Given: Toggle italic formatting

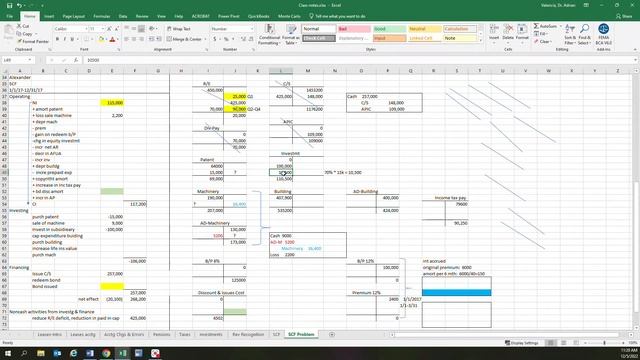Looking at the screenshot, I should point(64,39).
